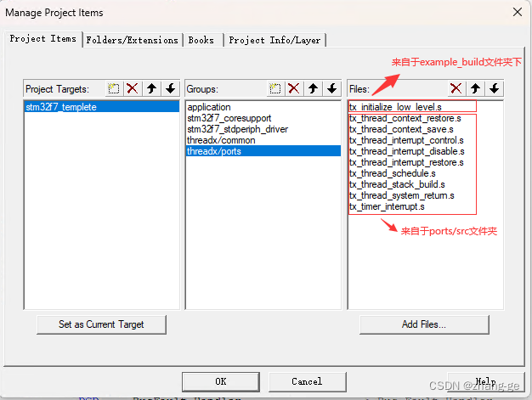Switch to the Project Items tab

(43, 39)
